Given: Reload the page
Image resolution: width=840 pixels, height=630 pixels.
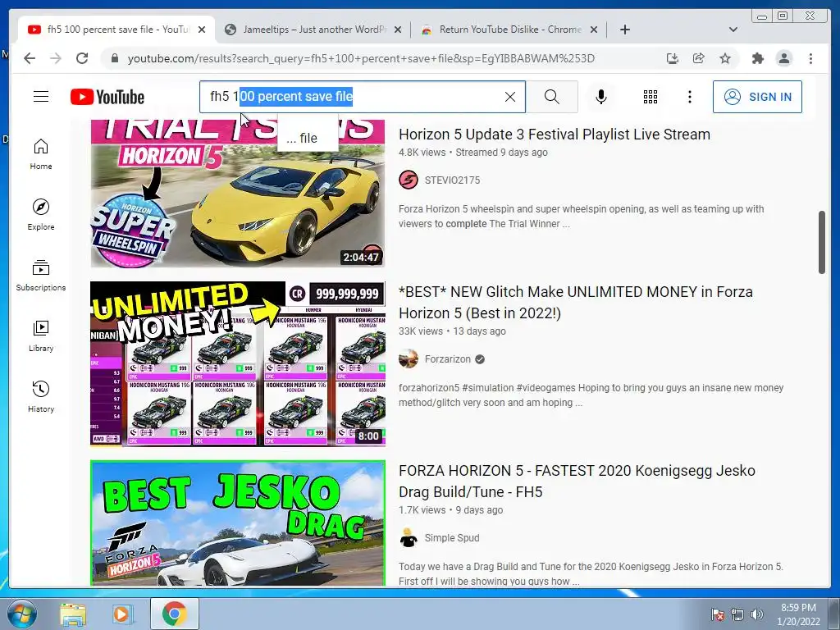Looking at the screenshot, I should pos(82,58).
